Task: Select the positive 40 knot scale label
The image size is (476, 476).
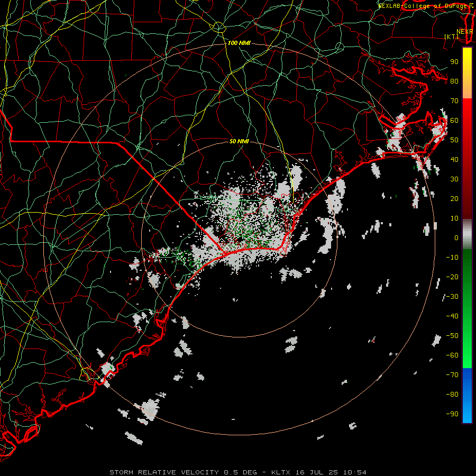Action: (454, 160)
